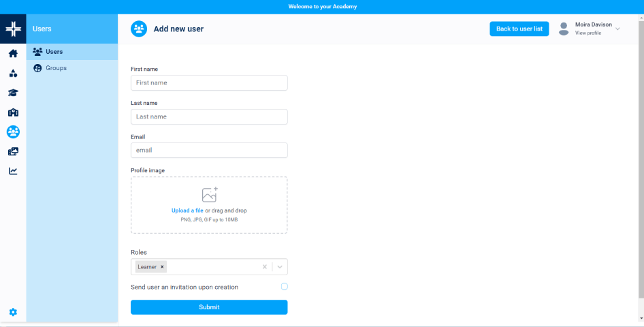The height and width of the screenshot is (327, 644).
Task: Open the school building icon in sidebar
Action: pyautogui.click(x=13, y=112)
